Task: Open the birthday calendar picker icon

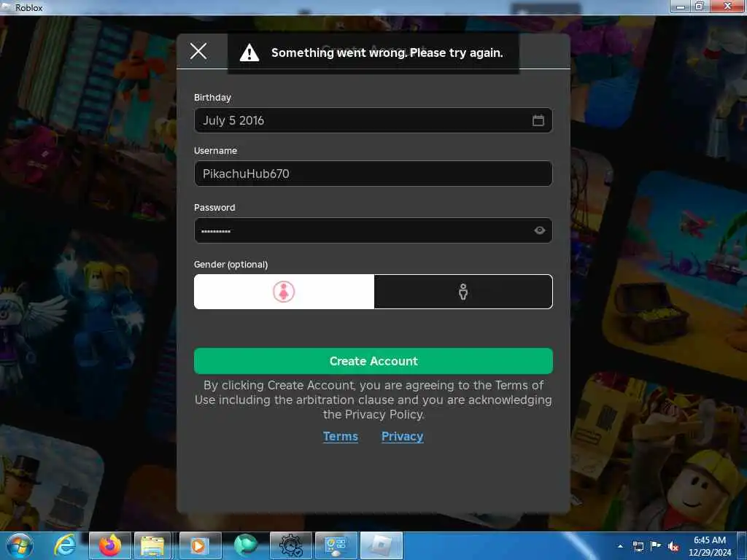Action: [x=538, y=120]
